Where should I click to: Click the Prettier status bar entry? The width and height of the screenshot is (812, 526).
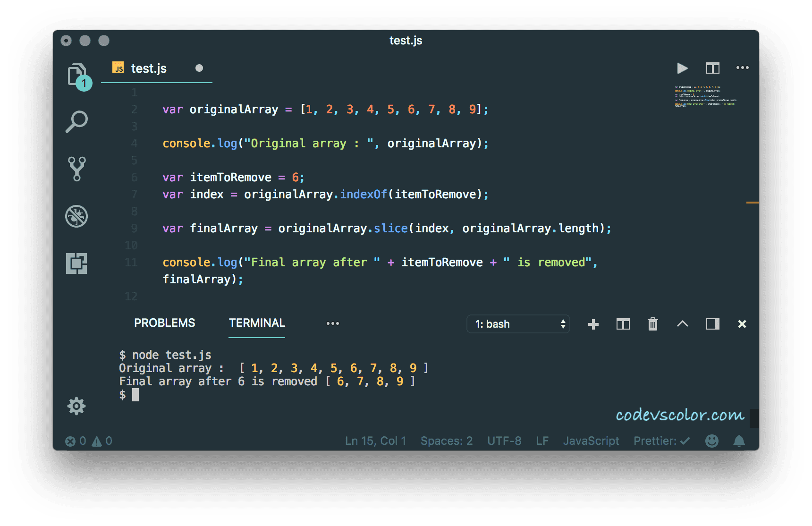click(661, 441)
